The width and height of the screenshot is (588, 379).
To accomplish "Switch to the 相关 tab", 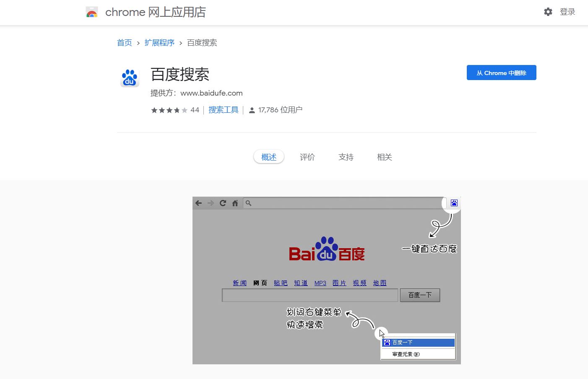I will (x=385, y=157).
